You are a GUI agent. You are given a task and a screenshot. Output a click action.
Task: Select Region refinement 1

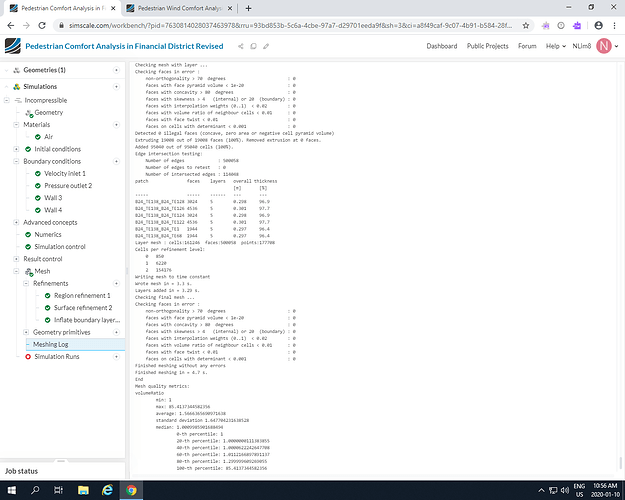82,296
